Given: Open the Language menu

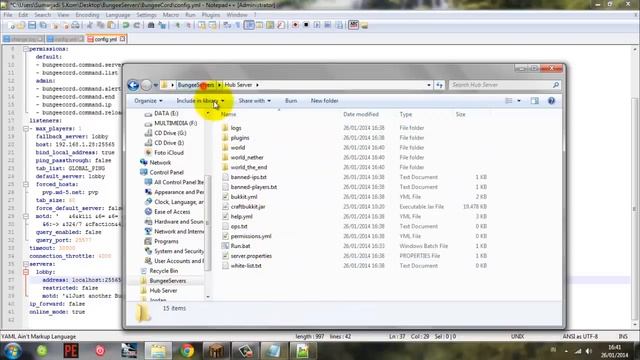Looking at the screenshot, I should (118, 15).
